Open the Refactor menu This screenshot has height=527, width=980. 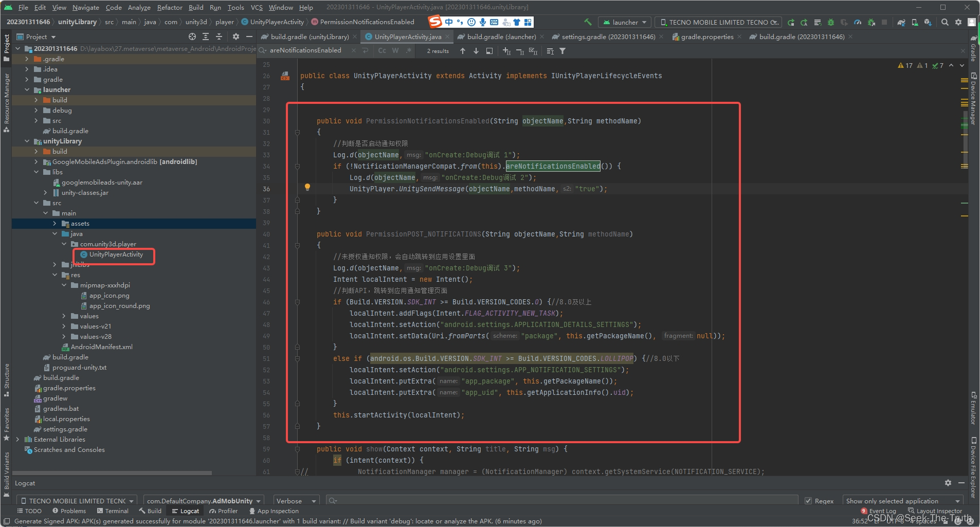170,7
